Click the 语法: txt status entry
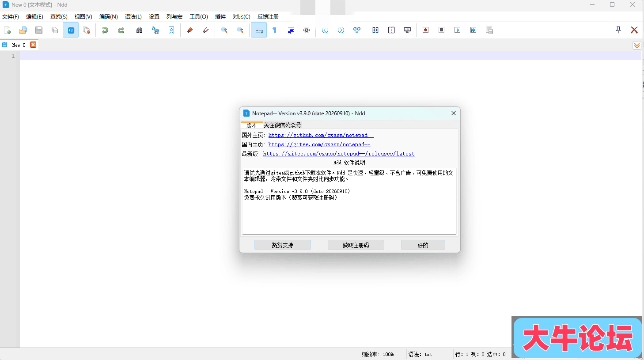Screen dimensions: 644x360 420,354
